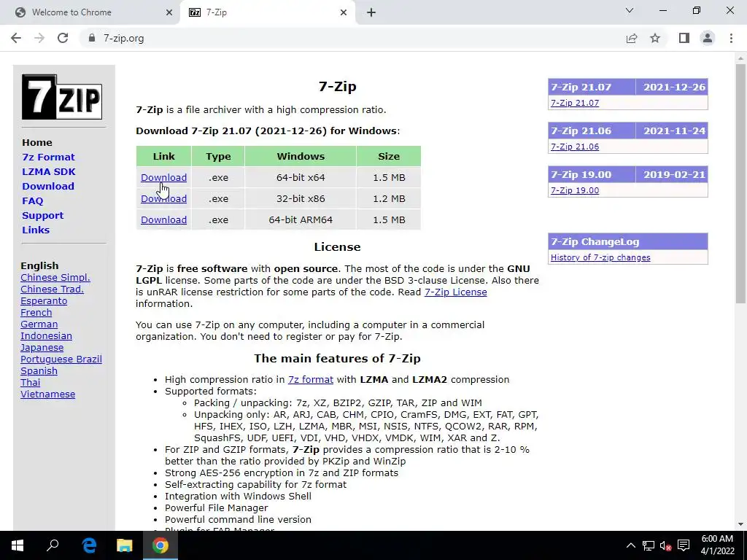The image size is (747, 560).
Task: Open taskbar search magnifier
Action: (53, 545)
